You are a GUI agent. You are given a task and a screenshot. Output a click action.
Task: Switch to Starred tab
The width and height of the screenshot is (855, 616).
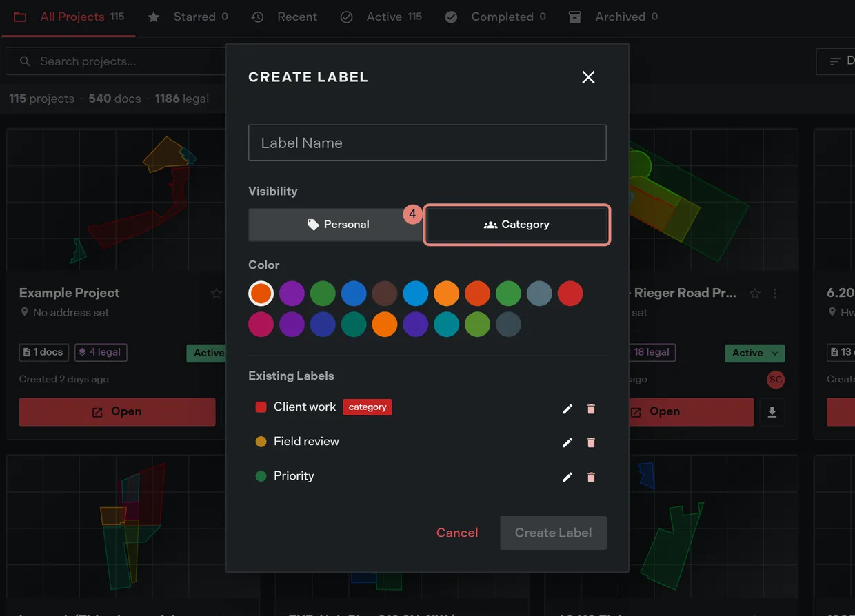pyautogui.click(x=188, y=17)
